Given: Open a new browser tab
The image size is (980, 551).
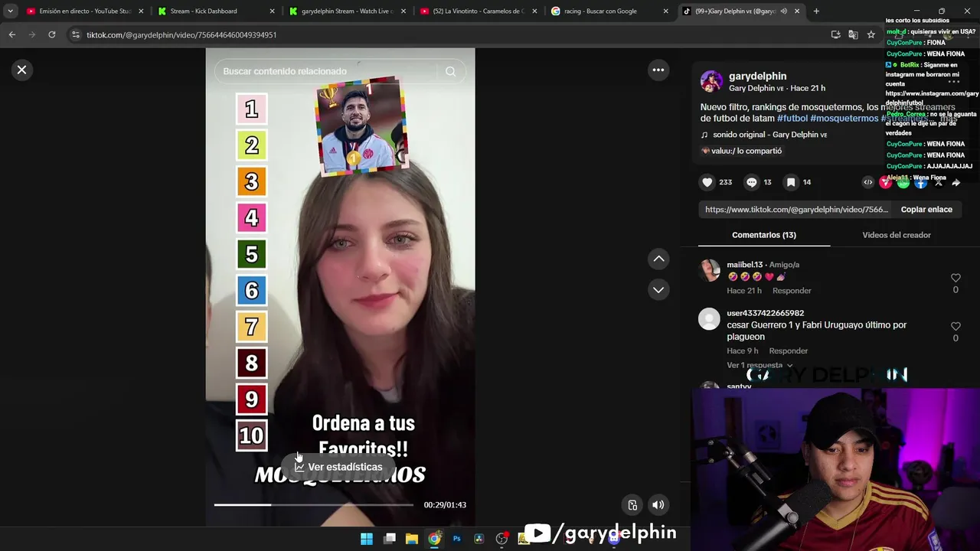Looking at the screenshot, I should (816, 11).
